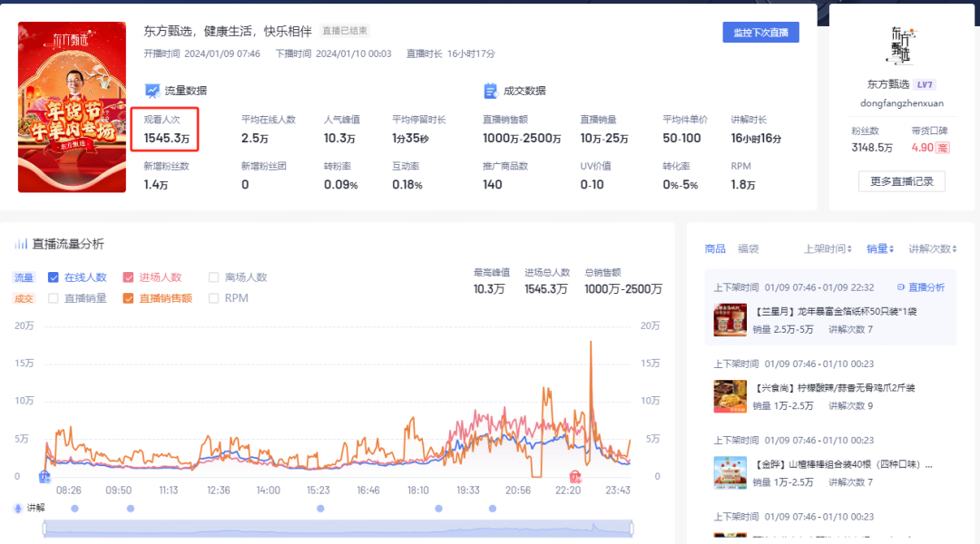Click the 粉丝数 3148.5万 value
This screenshot has height=544, width=980.
click(872, 148)
